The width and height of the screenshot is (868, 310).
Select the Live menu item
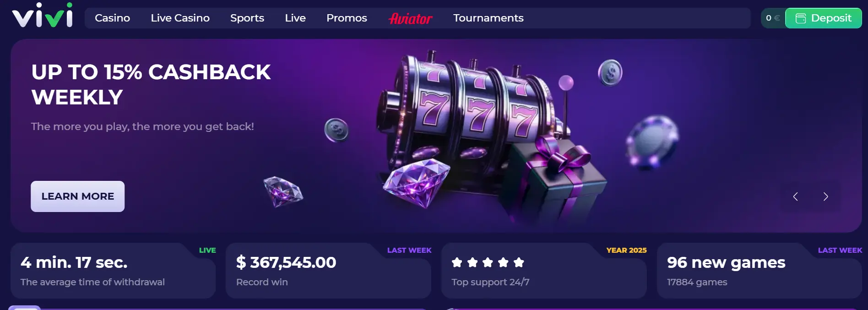tap(295, 18)
